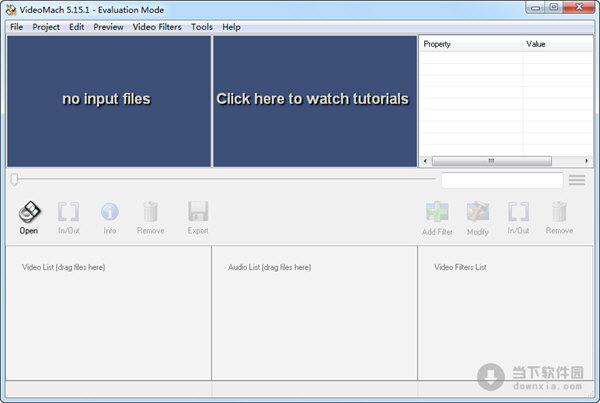
Task: Click the Info icon
Action: [x=109, y=212]
